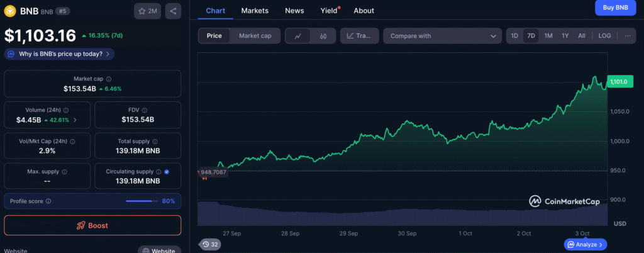Open Vol/Mkt Cap (24h) info icon
The height and width of the screenshot is (253, 644).
pyautogui.click(x=73, y=141)
